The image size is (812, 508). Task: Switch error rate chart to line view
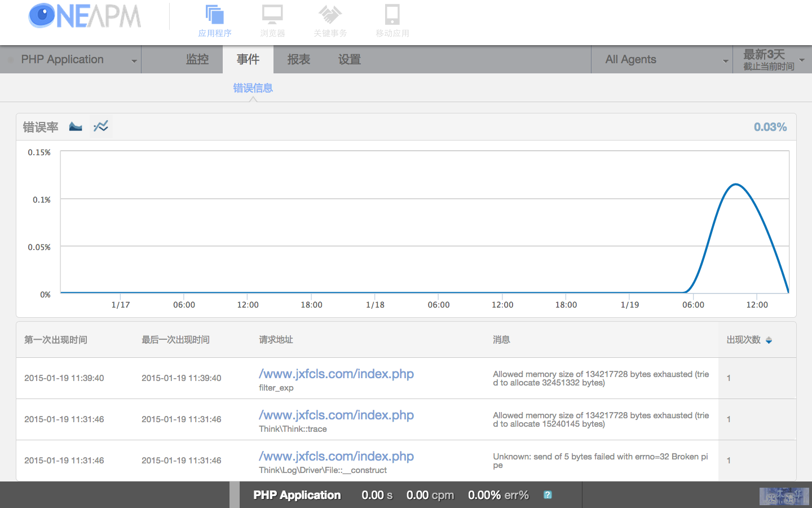[101, 126]
